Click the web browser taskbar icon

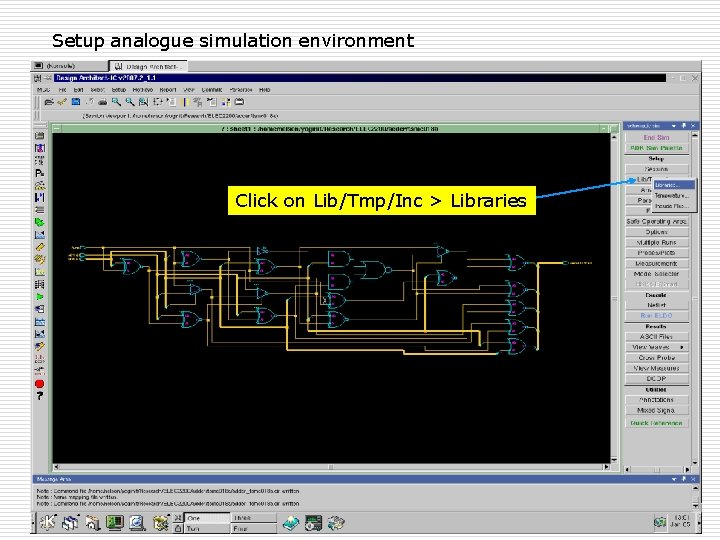tap(137, 523)
